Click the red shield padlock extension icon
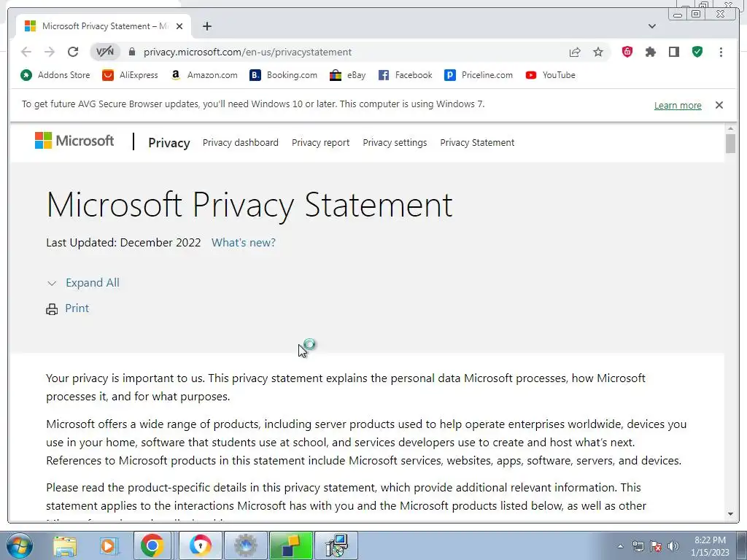Image resolution: width=747 pixels, height=560 pixels. pos(627,52)
